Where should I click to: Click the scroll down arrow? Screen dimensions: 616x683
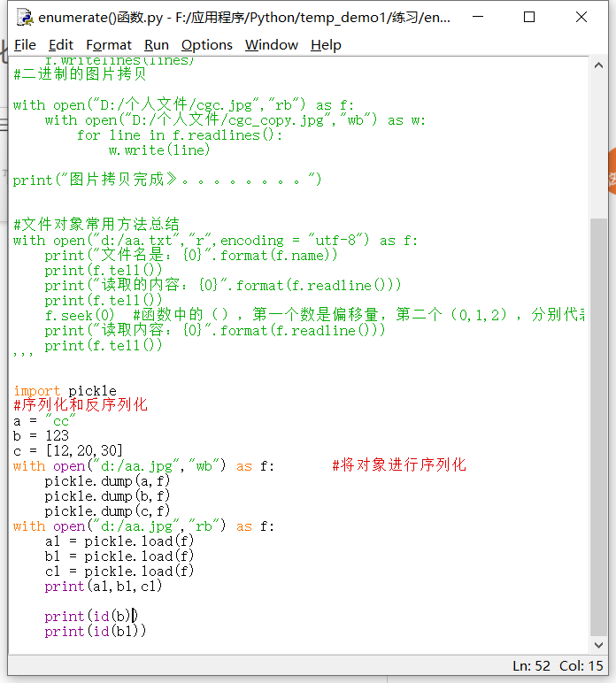[x=598, y=645]
